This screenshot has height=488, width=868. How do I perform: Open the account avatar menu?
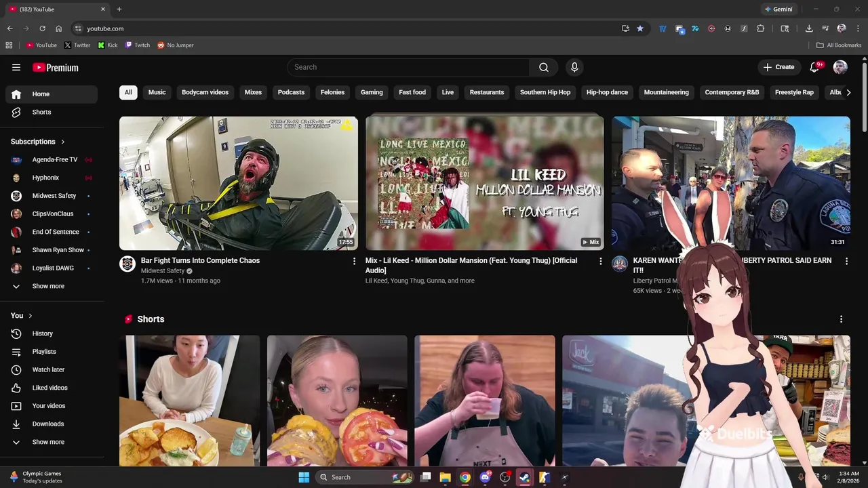[840, 67]
